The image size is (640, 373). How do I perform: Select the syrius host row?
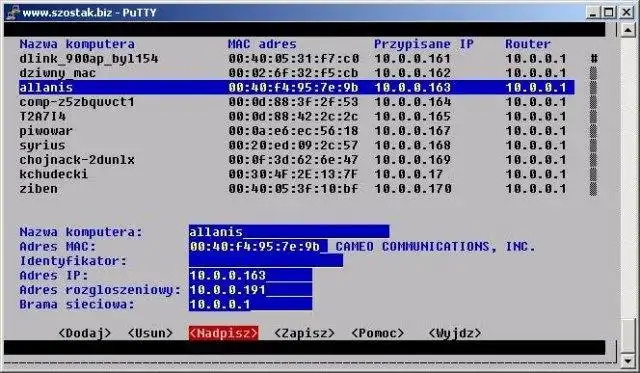pyautogui.click(x=297, y=145)
